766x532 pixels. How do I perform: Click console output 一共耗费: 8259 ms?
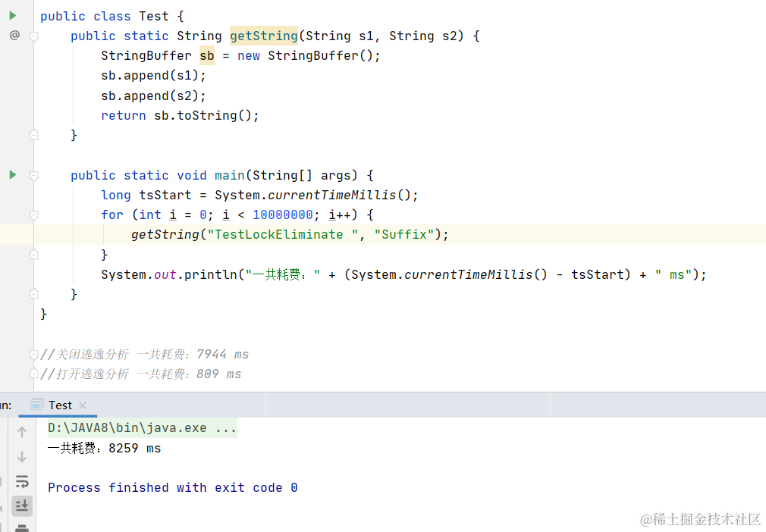tap(104, 448)
